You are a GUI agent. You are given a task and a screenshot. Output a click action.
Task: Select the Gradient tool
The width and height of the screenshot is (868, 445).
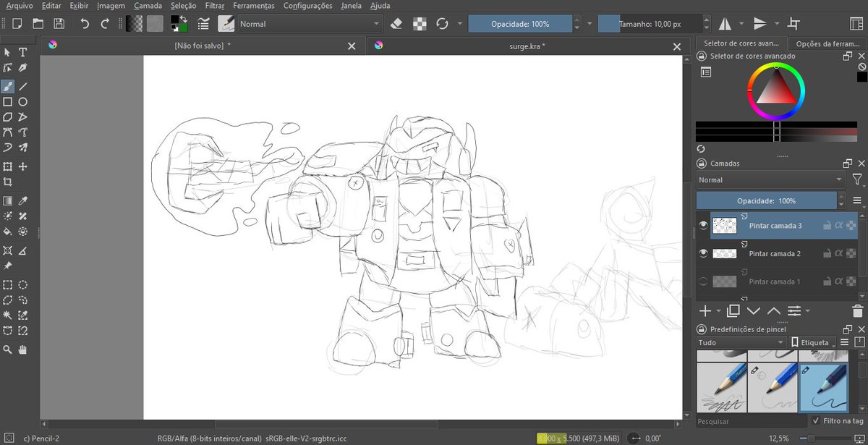(8, 200)
